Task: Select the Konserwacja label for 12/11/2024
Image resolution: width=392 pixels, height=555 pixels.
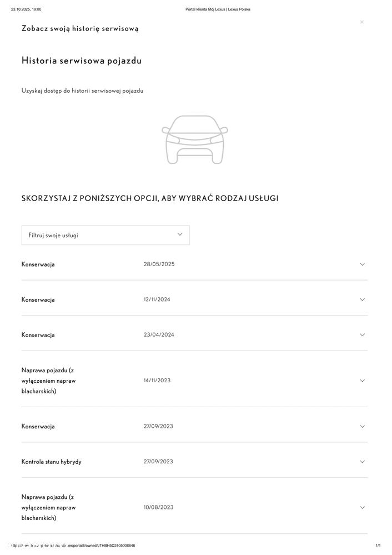Action: coord(38,299)
